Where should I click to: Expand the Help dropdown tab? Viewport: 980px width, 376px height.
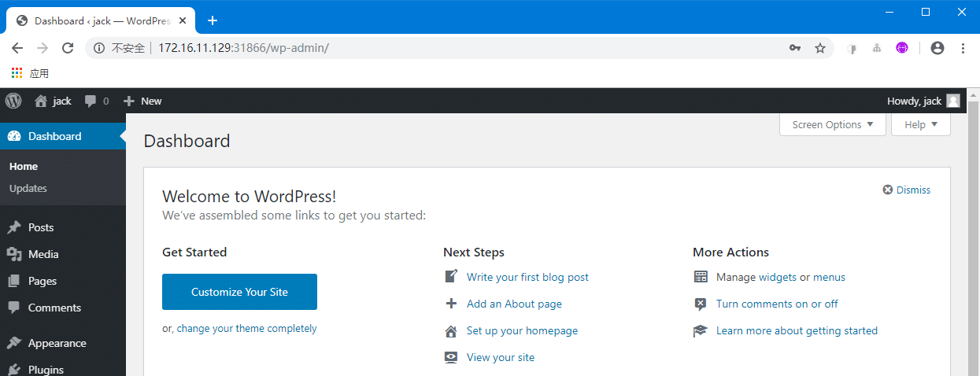(x=920, y=124)
